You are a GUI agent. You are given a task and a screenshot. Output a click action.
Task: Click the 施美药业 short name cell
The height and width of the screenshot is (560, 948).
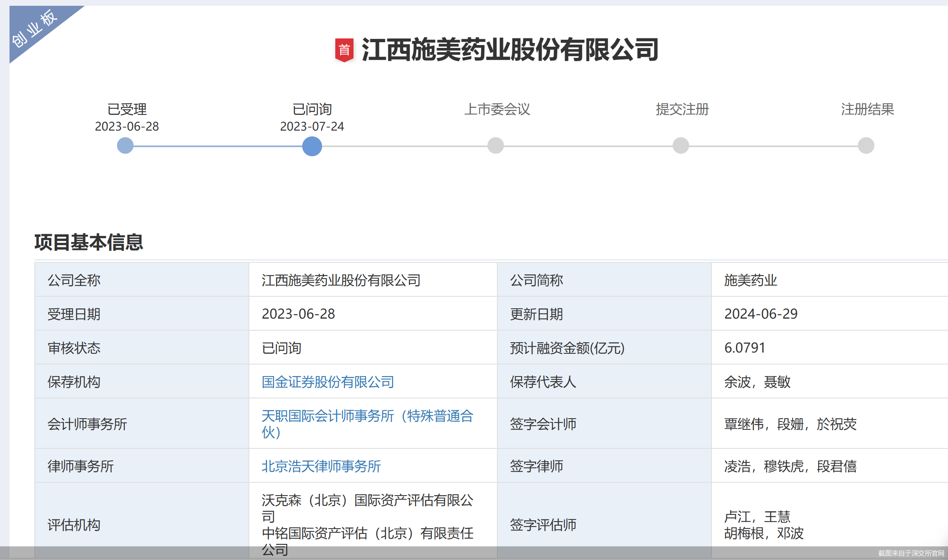point(830,280)
